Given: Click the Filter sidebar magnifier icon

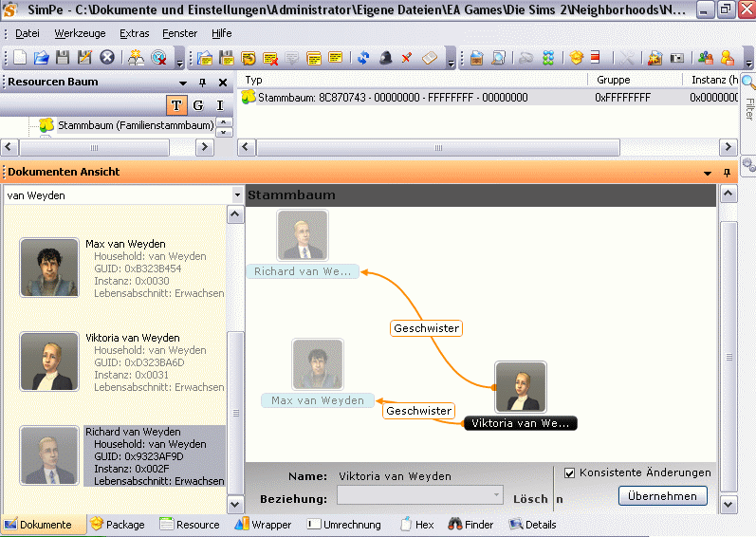Looking at the screenshot, I should coord(747,82).
